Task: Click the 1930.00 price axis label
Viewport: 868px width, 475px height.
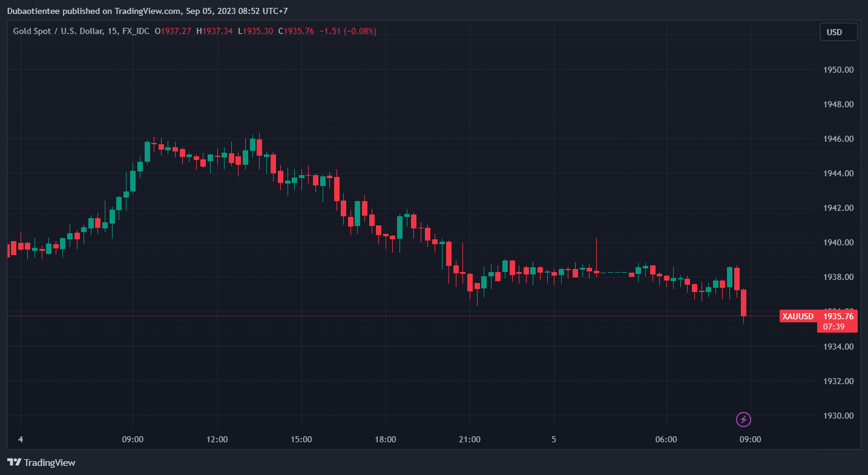Action: point(838,416)
